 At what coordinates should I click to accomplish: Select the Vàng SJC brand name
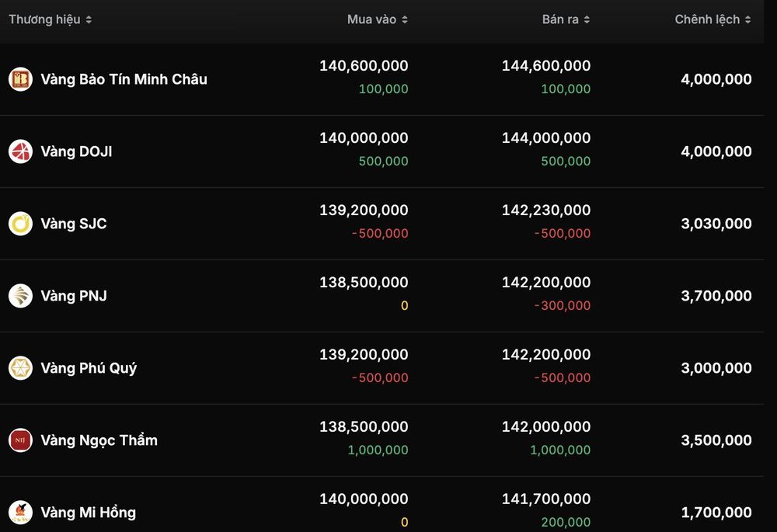coord(74,224)
